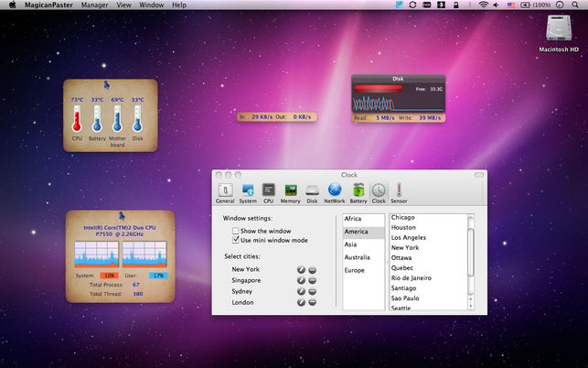Choose New York from the right-hand city list
Image resolution: width=588 pixels, height=368 pixels.
click(x=428, y=247)
